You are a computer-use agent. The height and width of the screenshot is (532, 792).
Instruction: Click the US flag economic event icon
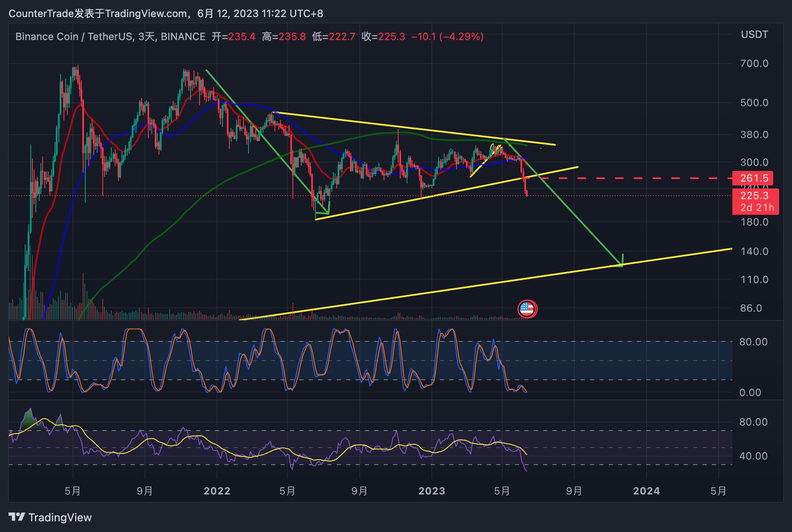[x=527, y=309]
